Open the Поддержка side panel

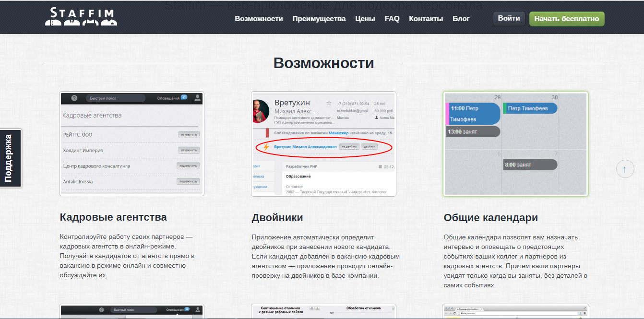click(10, 158)
